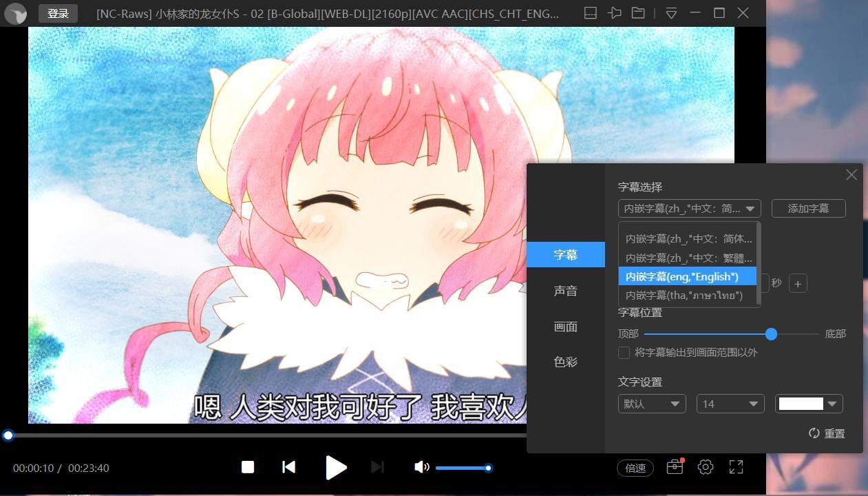Open a file using the folder icon
Screen dimensions: 868x496
(638, 13)
